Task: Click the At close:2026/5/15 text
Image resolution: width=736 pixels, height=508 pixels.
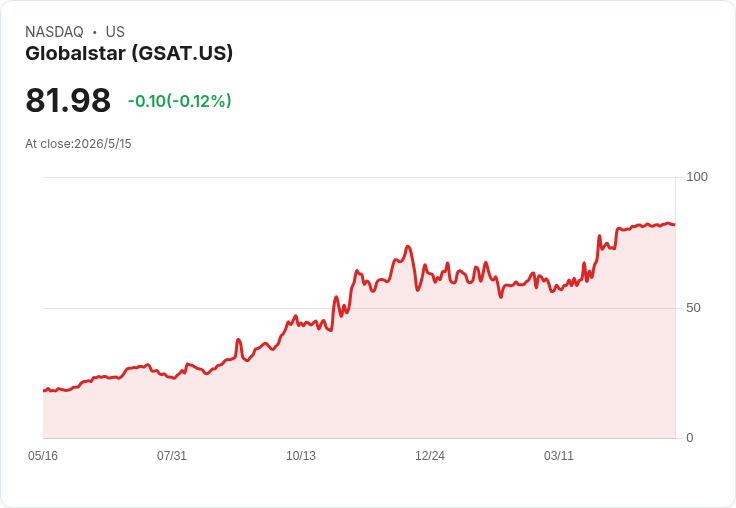Action: pyautogui.click(x=78, y=144)
